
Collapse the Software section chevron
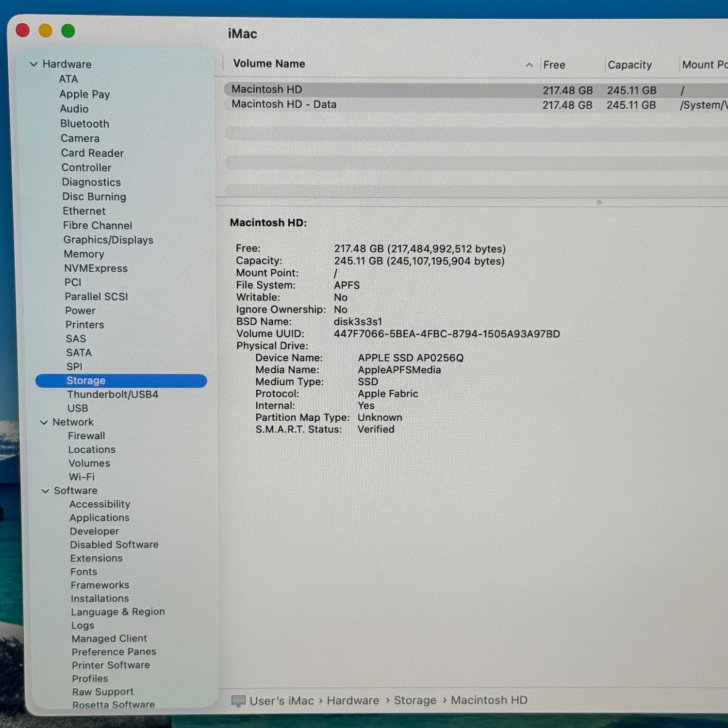pyautogui.click(x=46, y=491)
